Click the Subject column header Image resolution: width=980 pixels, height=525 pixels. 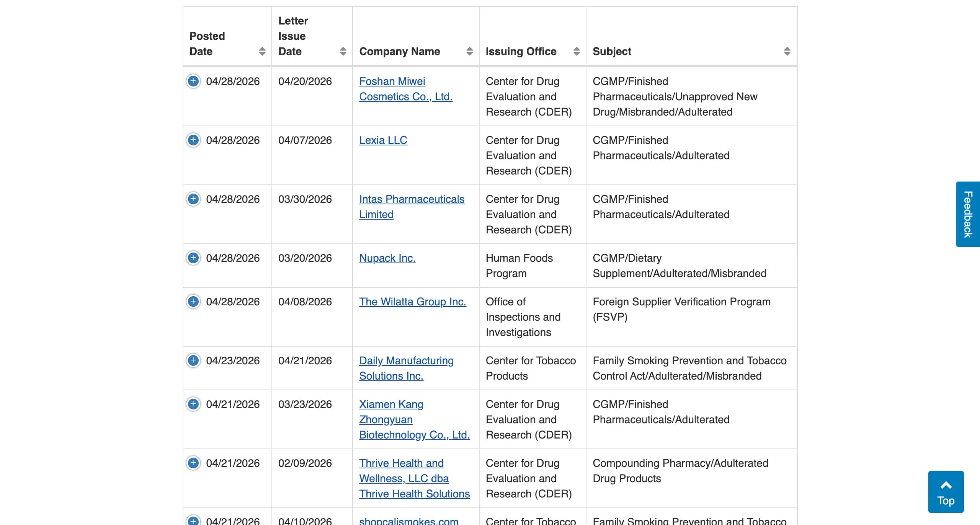click(691, 36)
